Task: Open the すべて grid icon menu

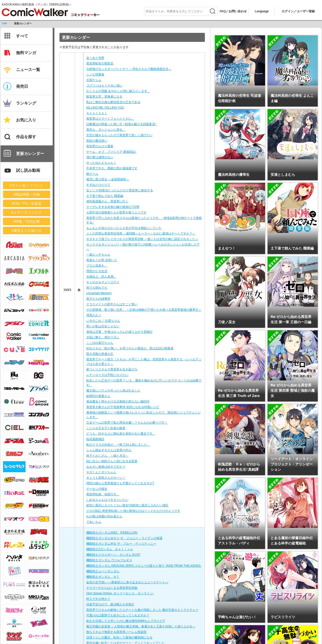Action: [x=7, y=36]
